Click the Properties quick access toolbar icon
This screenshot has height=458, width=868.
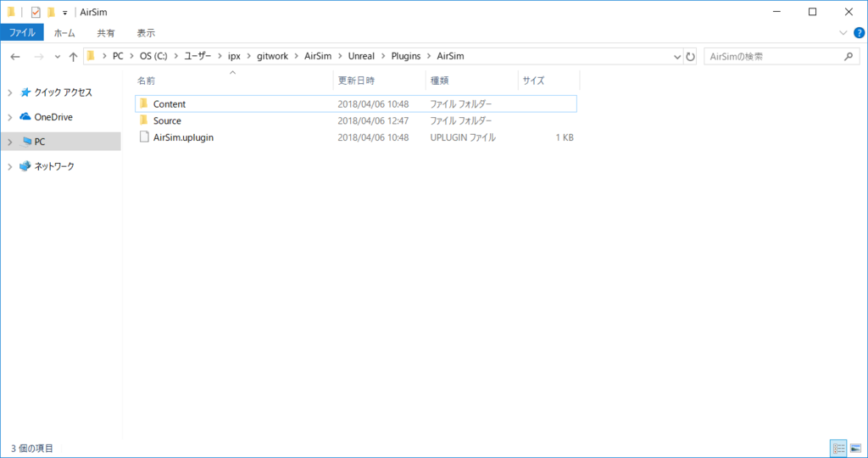click(x=36, y=12)
